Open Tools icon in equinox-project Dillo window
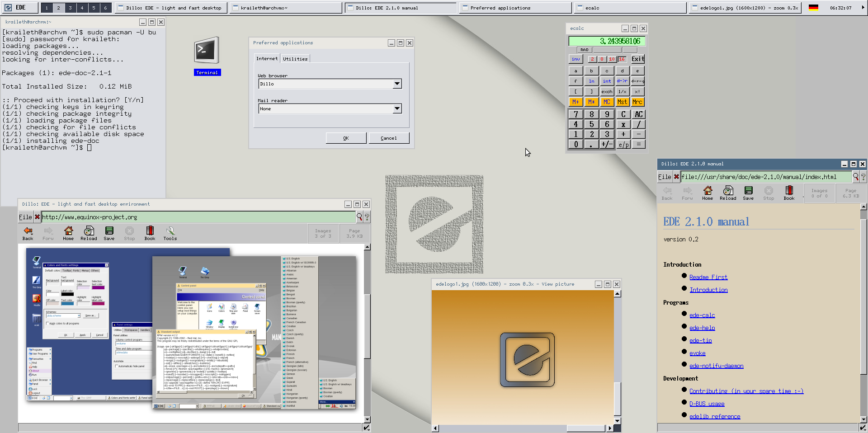Viewport: 868px width, 433px height. (x=170, y=234)
